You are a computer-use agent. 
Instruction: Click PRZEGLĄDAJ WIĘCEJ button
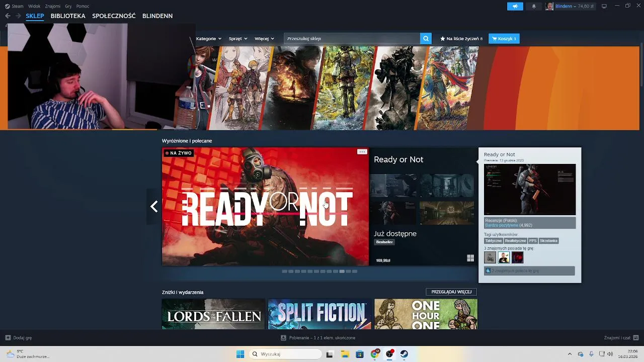point(451,292)
